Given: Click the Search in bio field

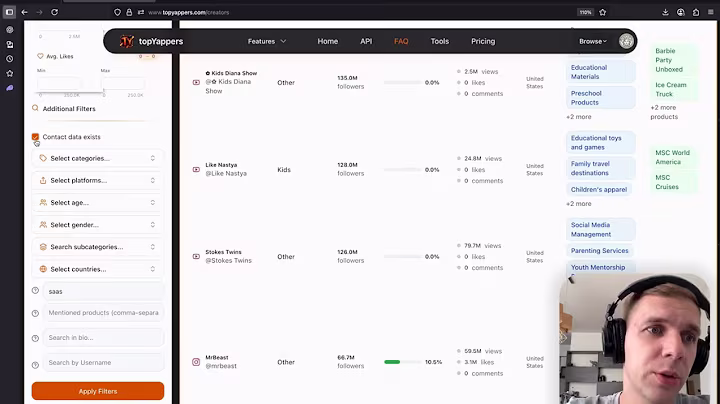Looking at the screenshot, I should (x=103, y=337).
